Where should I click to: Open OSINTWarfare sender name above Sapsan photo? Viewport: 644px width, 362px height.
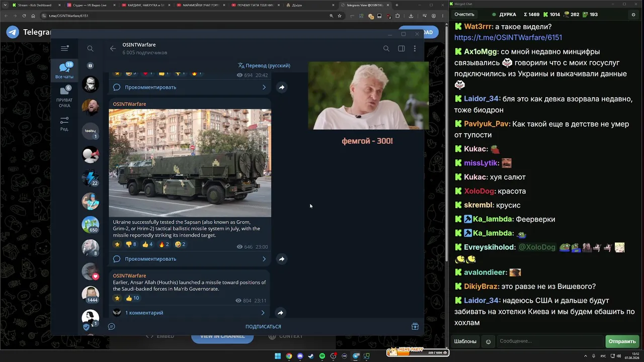click(129, 104)
